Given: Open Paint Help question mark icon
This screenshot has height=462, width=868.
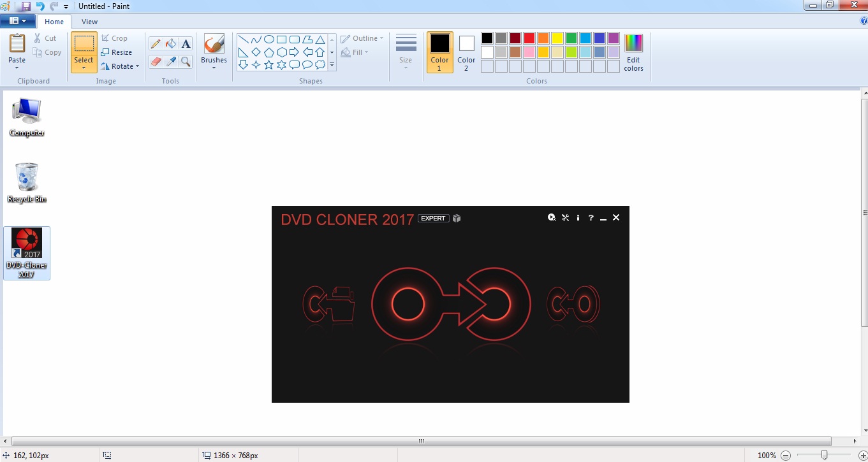Looking at the screenshot, I should 864,20.
